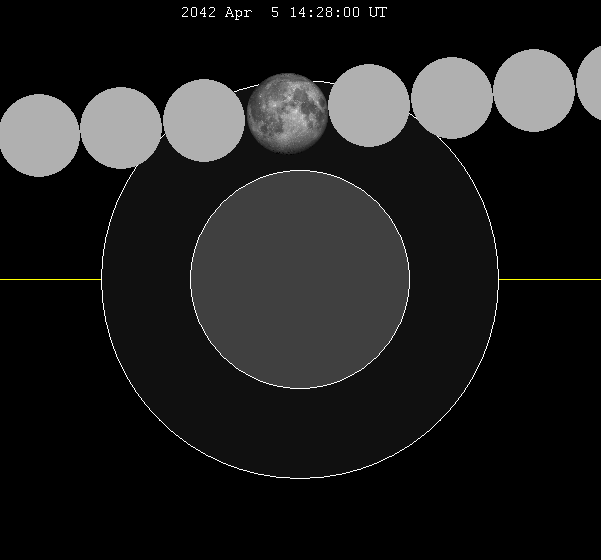601x560 pixels.
Task: Click the dark penumbra ring below the umbra
Action: click(x=300, y=433)
